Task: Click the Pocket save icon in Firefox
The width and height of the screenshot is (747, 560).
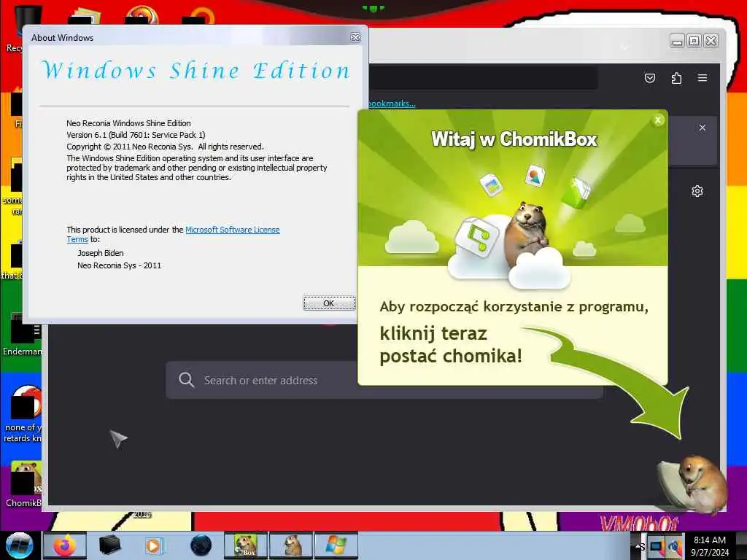Action: click(650, 77)
